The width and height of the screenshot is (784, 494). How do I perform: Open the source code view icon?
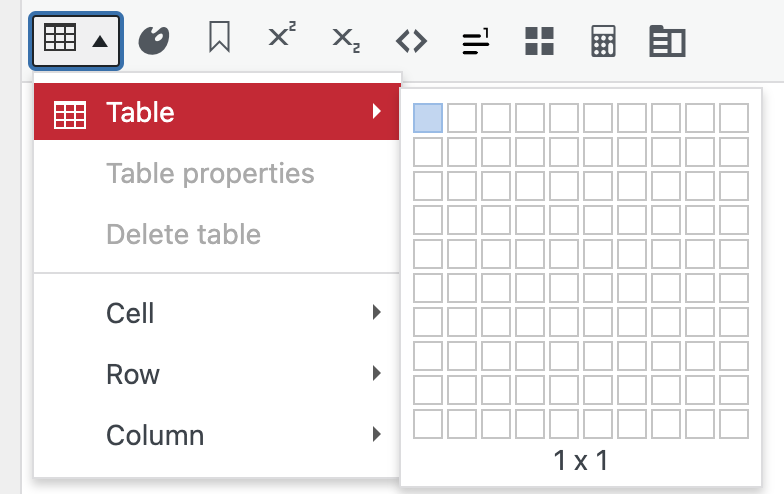coord(411,40)
